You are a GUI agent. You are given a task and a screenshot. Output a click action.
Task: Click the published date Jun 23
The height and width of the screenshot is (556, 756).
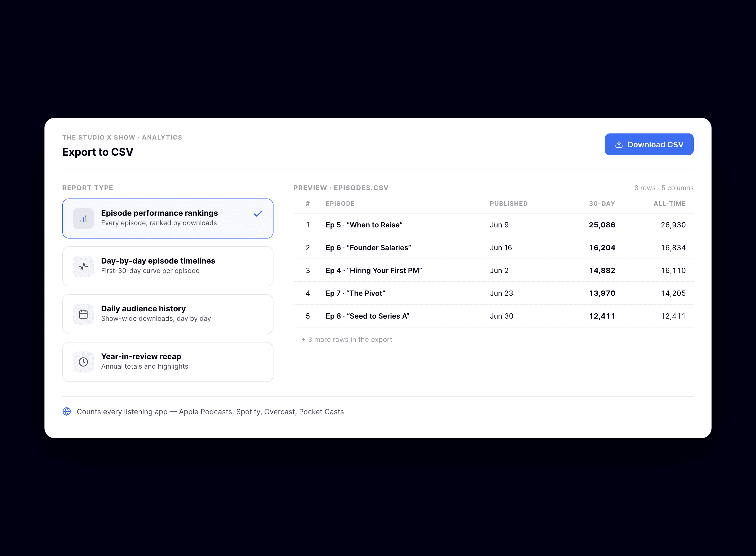tap(502, 293)
